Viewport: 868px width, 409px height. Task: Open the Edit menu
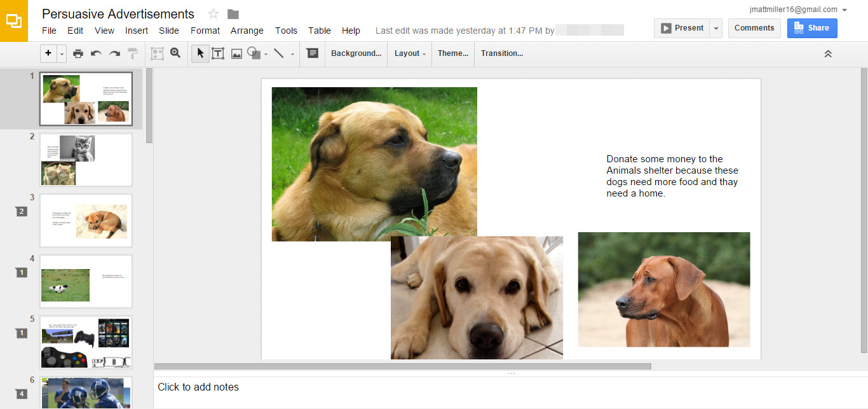[76, 31]
